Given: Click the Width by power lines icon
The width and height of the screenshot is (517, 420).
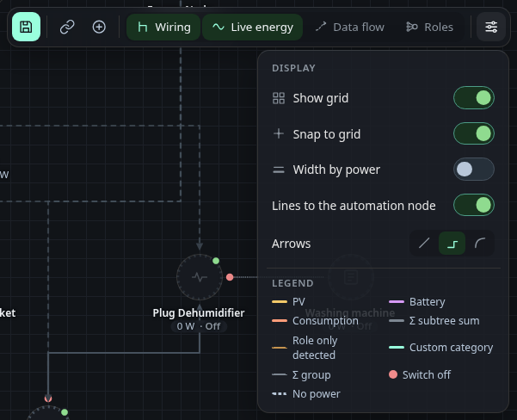Looking at the screenshot, I should (x=279, y=170).
